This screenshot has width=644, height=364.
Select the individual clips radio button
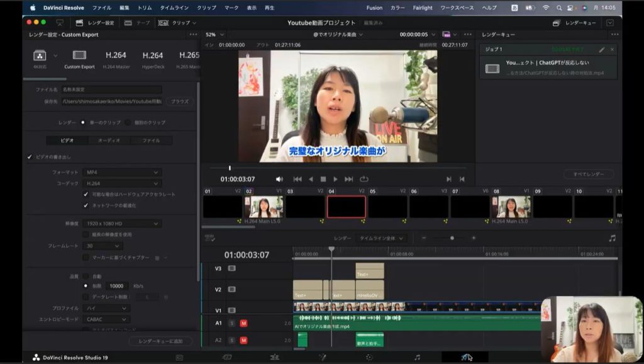(128, 122)
